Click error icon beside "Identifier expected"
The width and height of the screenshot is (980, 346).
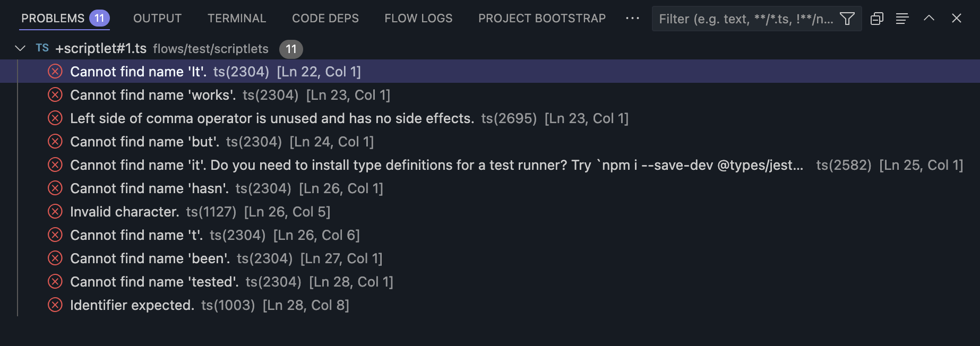(55, 305)
